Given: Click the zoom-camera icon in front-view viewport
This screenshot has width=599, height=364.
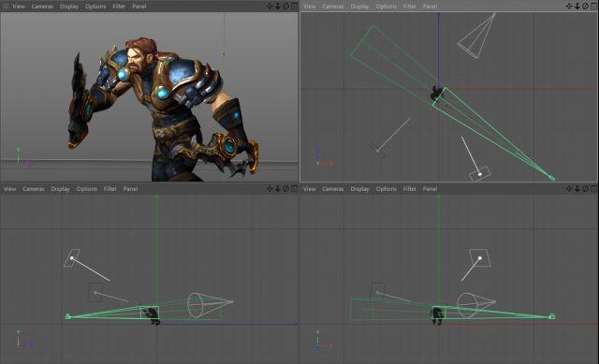Looking at the screenshot, I should tap(577, 189).
